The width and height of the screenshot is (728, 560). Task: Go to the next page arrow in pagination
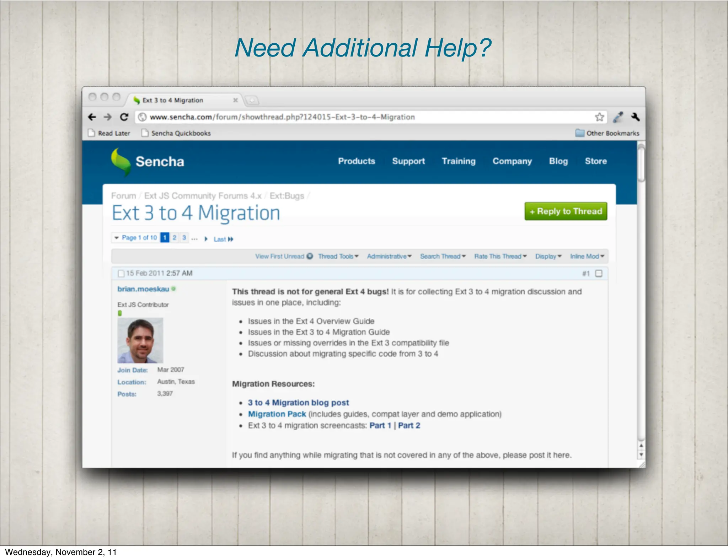(x=206, y=239)
